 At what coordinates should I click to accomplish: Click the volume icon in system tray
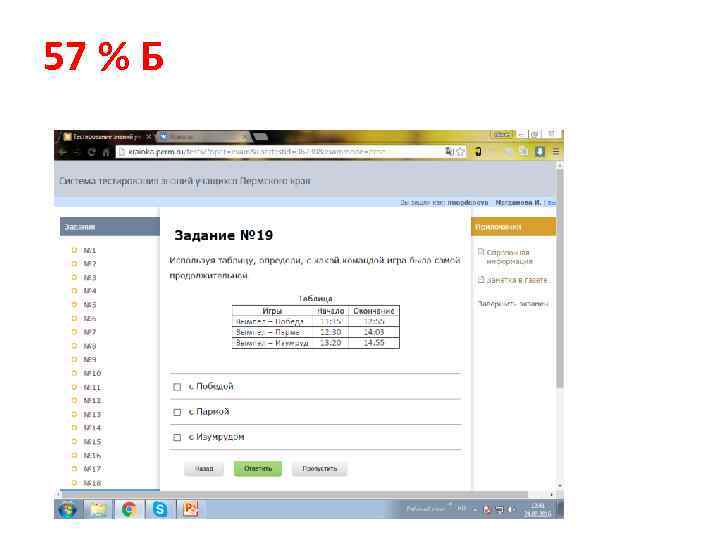pos(512,509)
